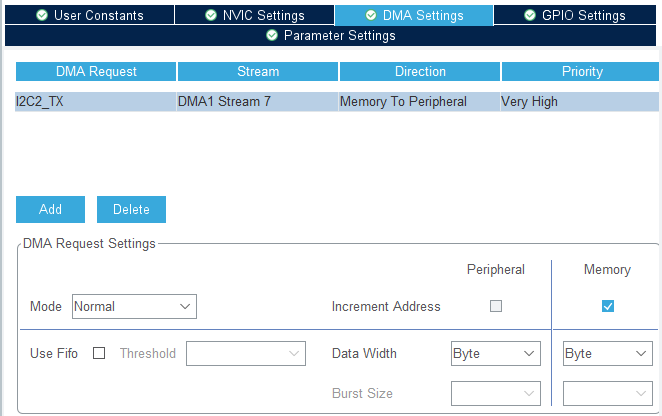Open the User Constants tab
Image resolution: width=662 pixels, height=416 pixels.
click(89, 15)
